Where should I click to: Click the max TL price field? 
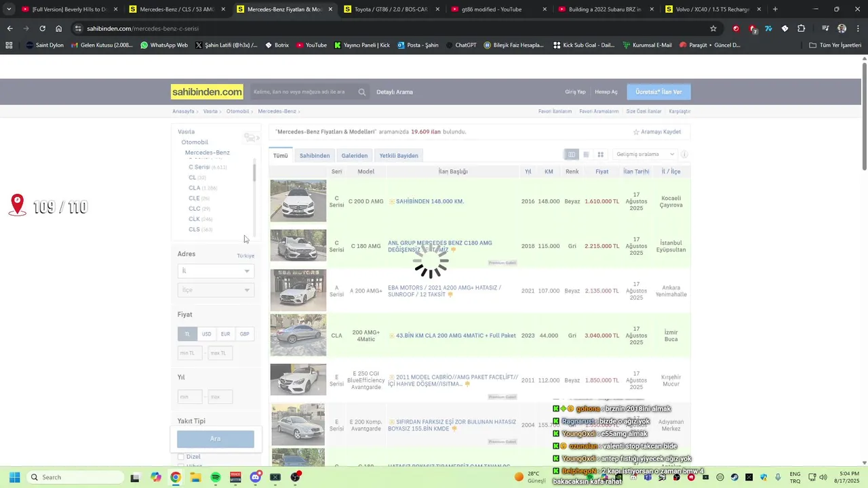click(220, 353)
